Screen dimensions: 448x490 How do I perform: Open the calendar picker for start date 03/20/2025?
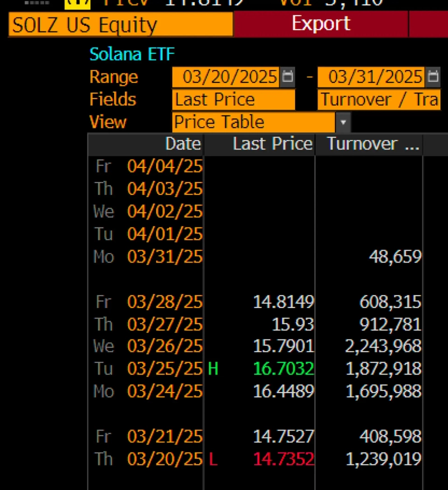pyautogui.click(x=287, y=77)
